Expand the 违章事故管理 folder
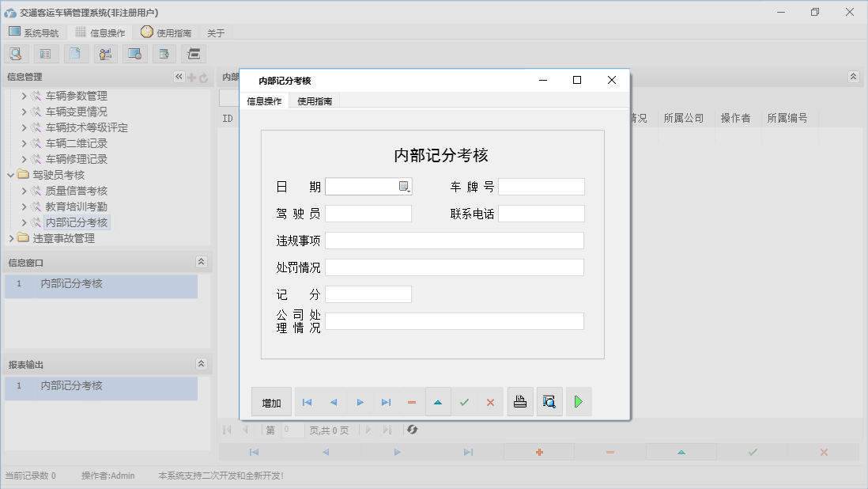 click(12, 237)
